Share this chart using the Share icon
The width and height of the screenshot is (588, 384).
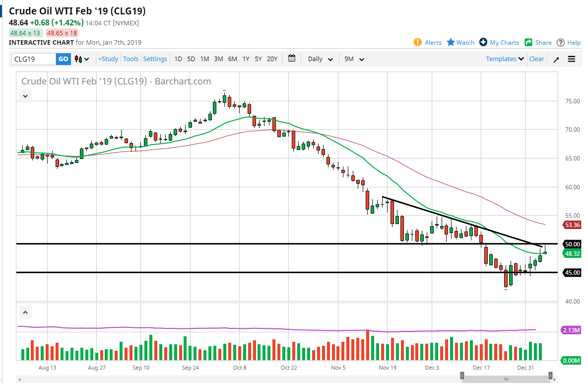(x=527, y=42)
